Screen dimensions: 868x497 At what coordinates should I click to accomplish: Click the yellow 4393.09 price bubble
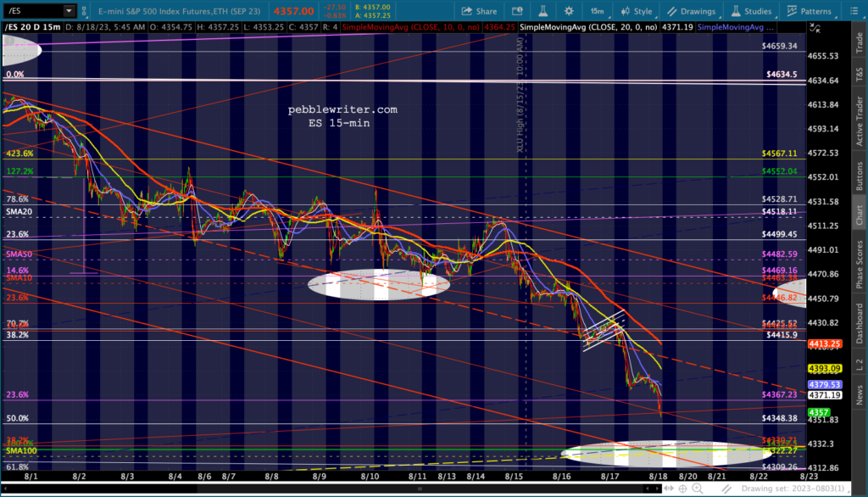click(825, 368)
